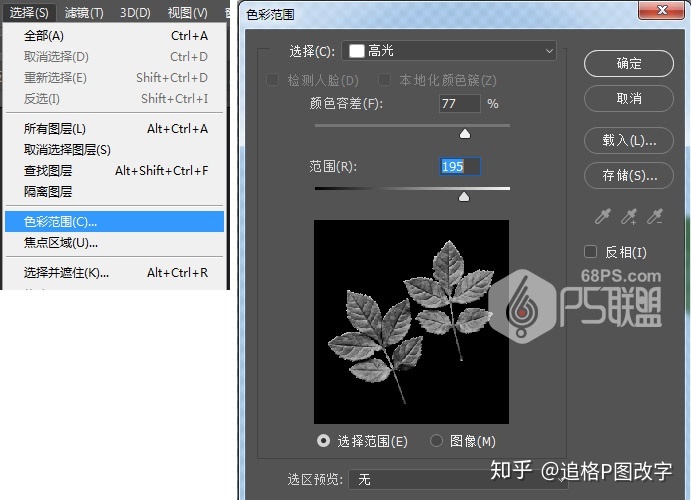Choose 隔离图层 menu entry
The image size is (691, 500).
coord(115,192)
